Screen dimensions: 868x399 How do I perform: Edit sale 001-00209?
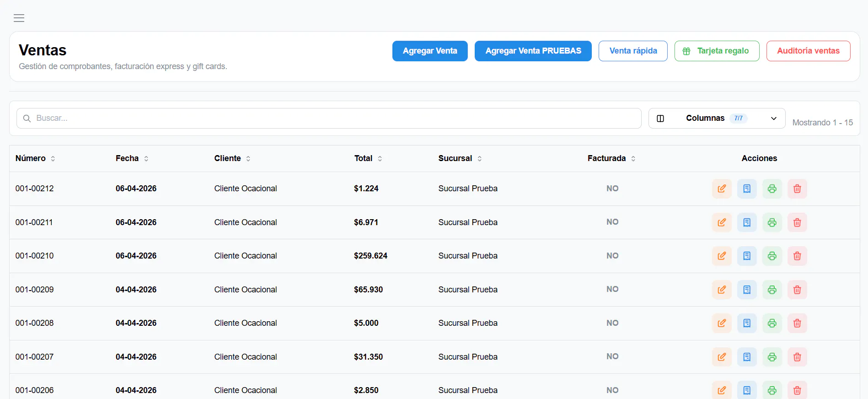click(722, 290)
